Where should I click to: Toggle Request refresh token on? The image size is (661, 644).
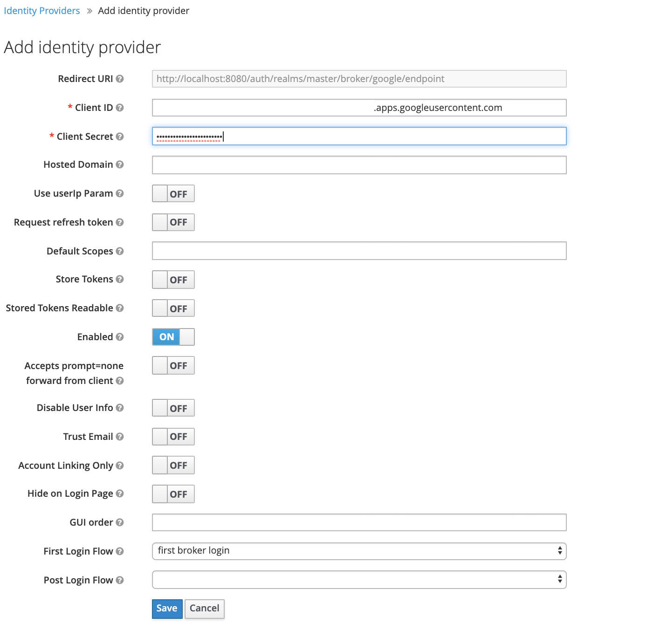(x=173, y=222)
